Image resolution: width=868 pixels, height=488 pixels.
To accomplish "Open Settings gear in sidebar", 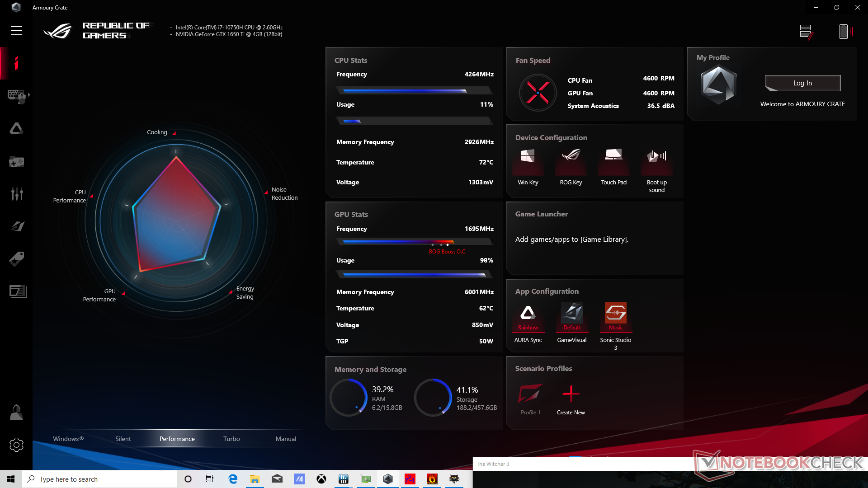I will pyautogui.click(x=16, y=445).
